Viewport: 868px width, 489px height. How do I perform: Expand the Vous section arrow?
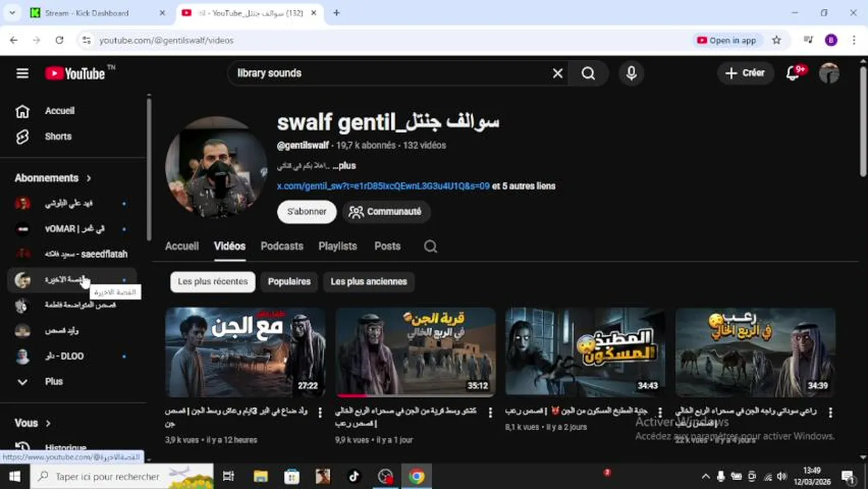48,423
